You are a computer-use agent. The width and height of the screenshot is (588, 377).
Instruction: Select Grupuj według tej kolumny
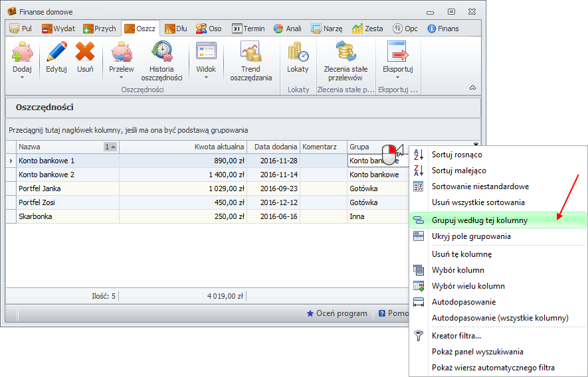coord(470,220)
